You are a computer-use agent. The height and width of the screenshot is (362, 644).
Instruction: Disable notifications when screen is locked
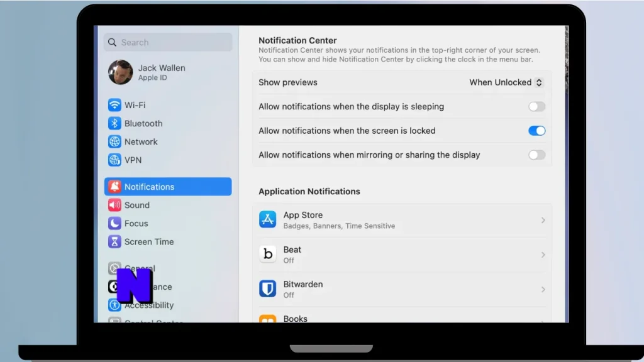(x=536, y=131)
